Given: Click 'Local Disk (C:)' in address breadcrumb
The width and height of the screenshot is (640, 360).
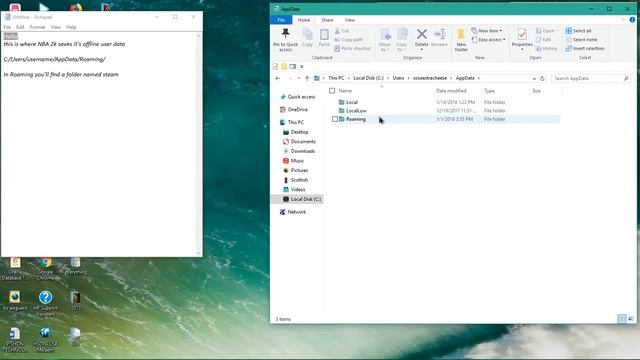Looking at the screenshot, I should [x=368, y=78].
